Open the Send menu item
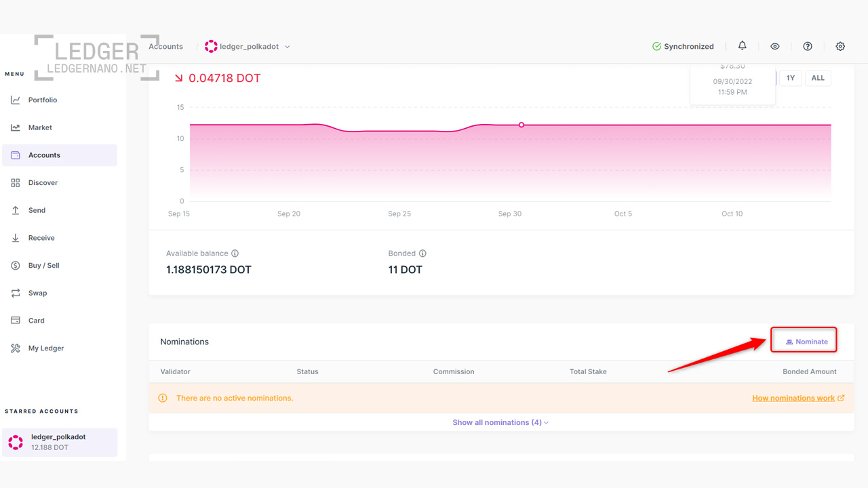Screen dimensions: 868x488 click(60, 210)
